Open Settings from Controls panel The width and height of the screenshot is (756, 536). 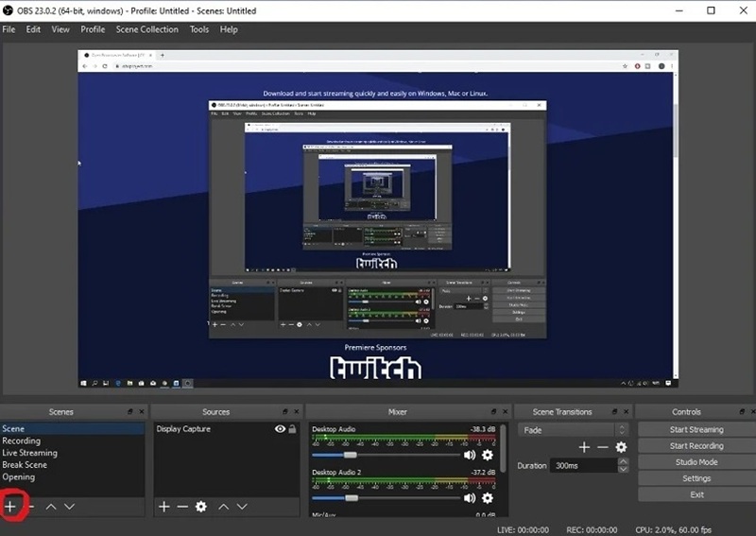[696, 478]
